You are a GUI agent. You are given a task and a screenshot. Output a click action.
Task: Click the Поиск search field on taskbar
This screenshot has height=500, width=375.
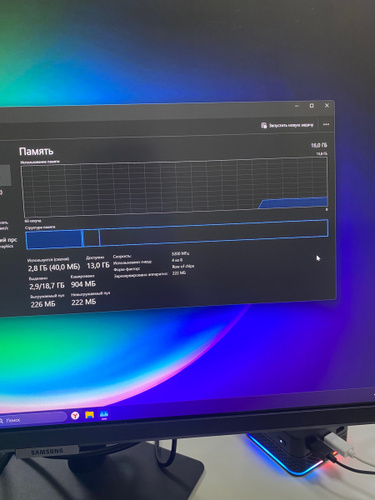(33, 419)
